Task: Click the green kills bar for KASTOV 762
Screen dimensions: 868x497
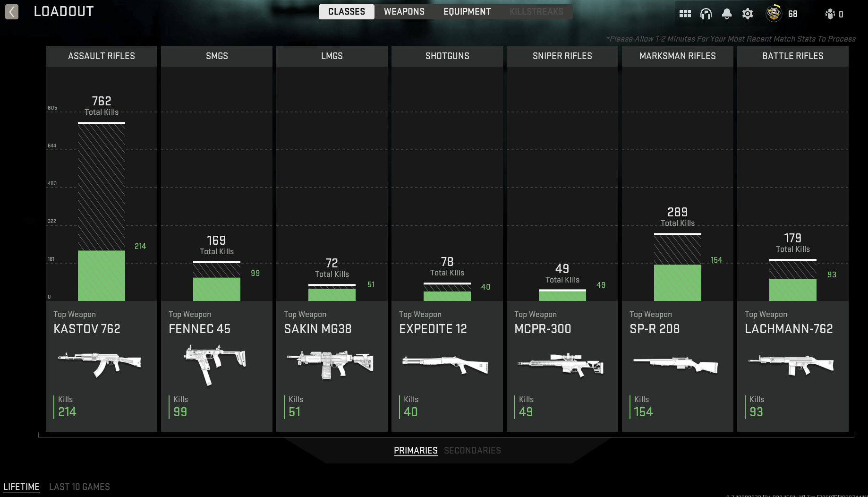Action: (101, 274)
